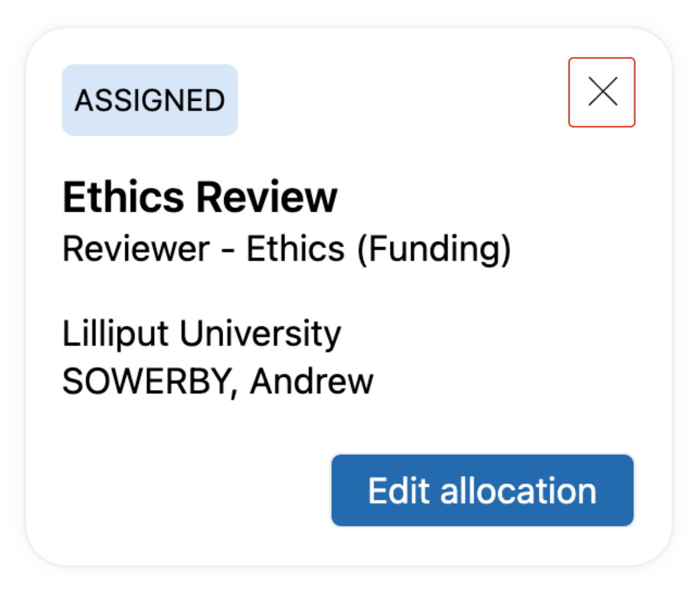Dismiss the allocation card with the X
The image size is (700, 598).
(601, 92)
